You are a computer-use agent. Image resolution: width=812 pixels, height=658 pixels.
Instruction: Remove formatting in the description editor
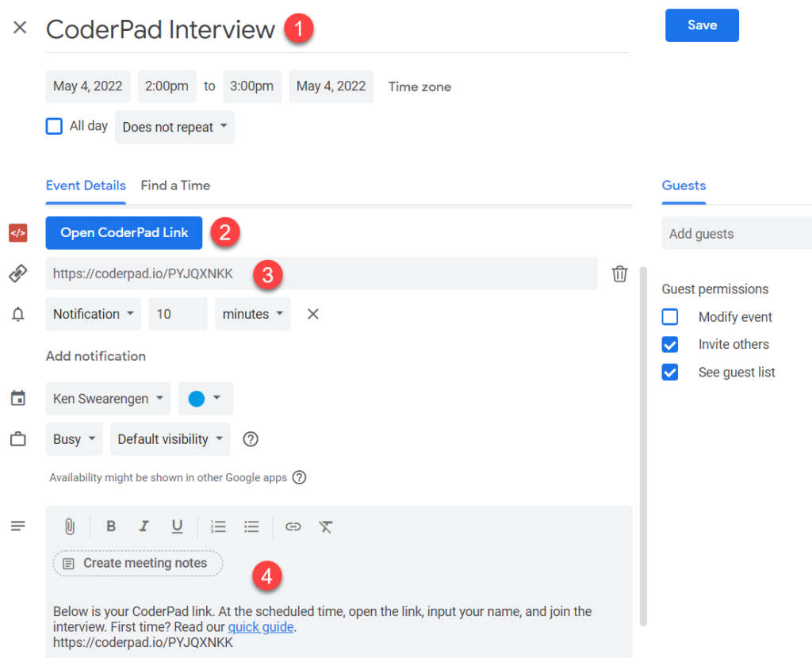325,526
